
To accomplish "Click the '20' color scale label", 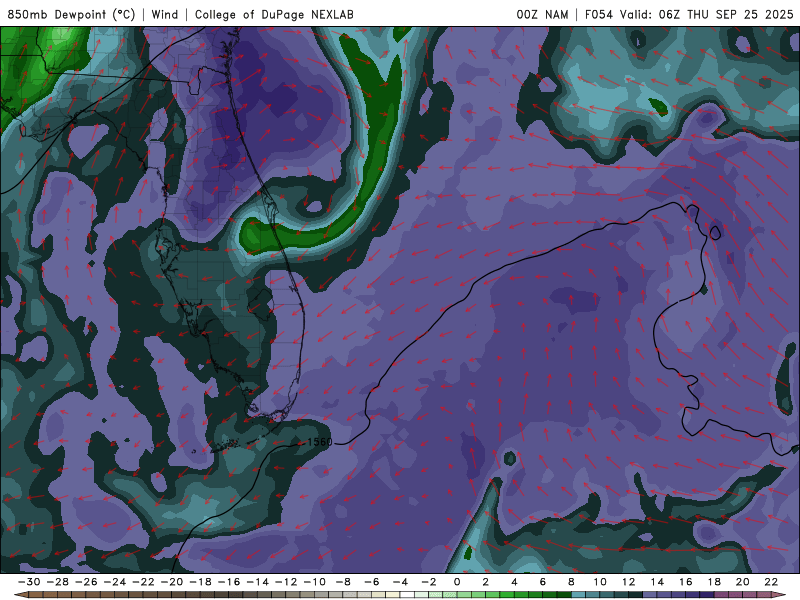I will 743,582.
